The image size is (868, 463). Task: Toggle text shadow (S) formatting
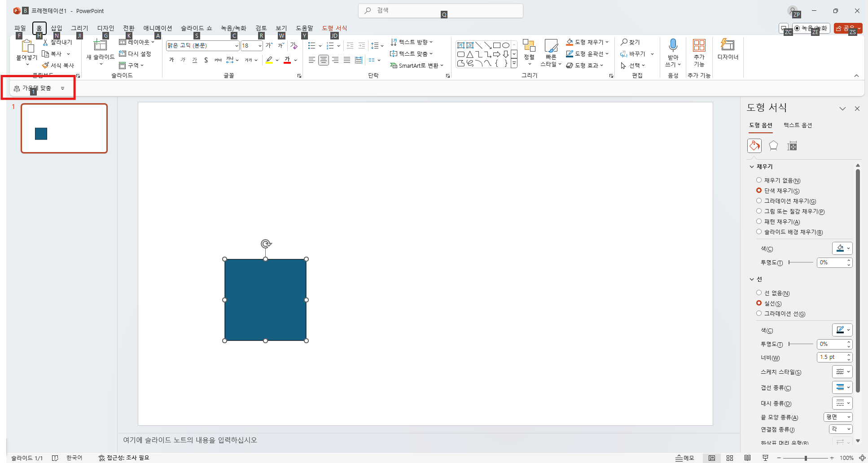[x=206, y=60]
